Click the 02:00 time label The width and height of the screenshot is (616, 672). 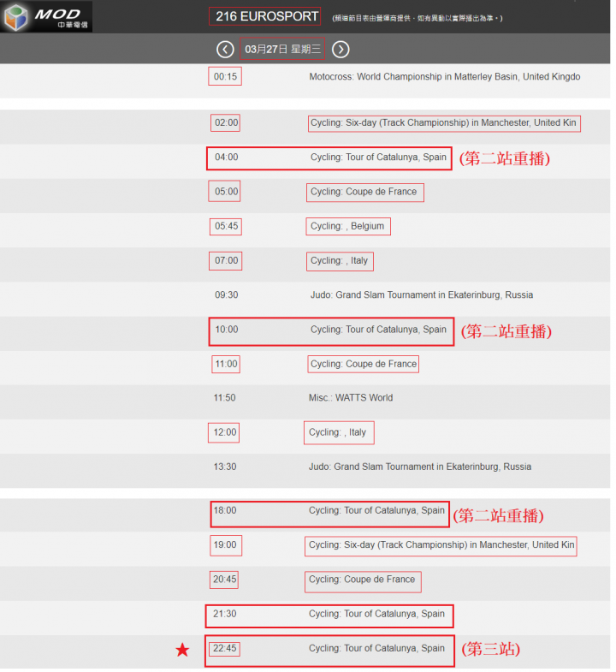pyautogui.click(x=226, y=122)
